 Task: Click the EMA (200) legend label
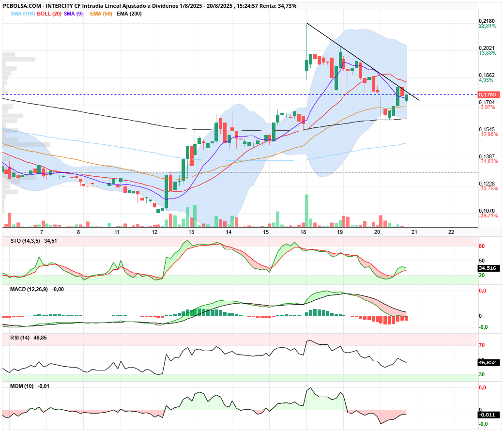coord(129,14)
